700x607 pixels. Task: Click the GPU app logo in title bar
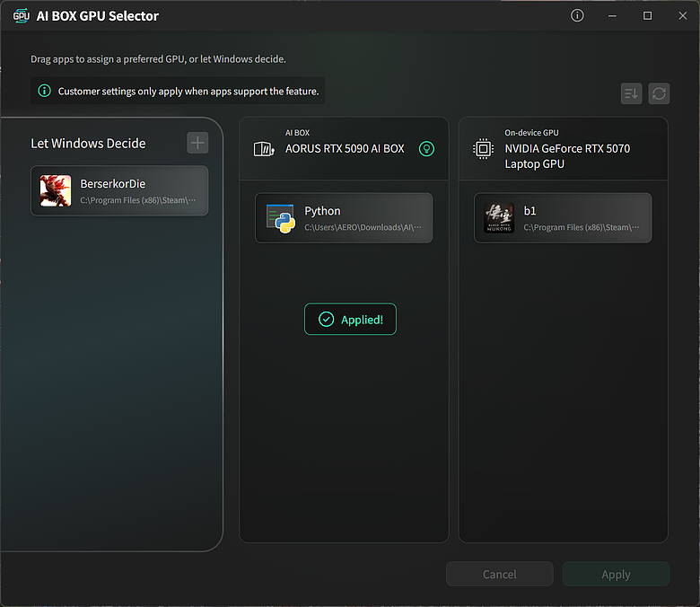coord(21,16)
